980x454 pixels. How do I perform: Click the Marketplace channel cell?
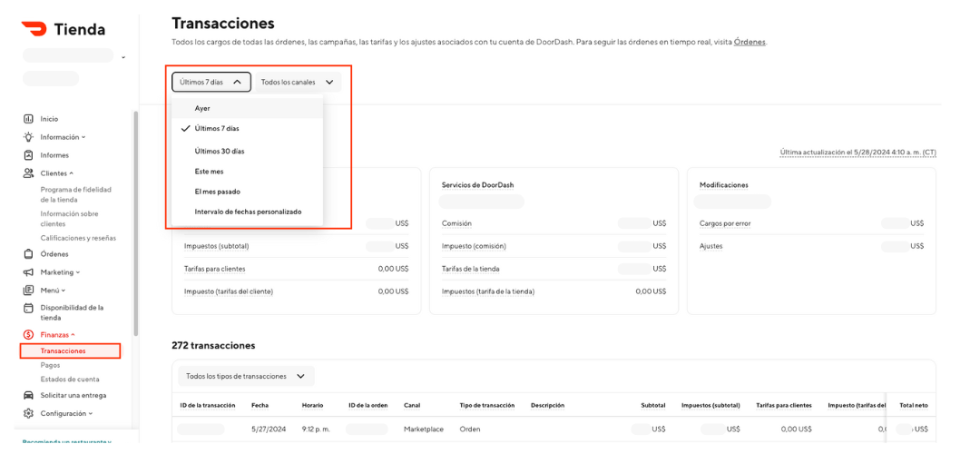click(x=424, y=429)
